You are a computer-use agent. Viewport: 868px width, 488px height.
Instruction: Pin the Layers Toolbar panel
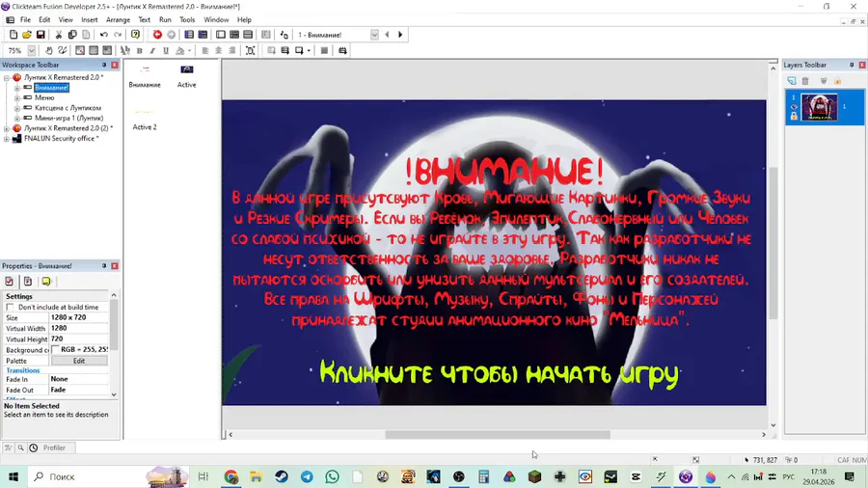tap(852, 65)
